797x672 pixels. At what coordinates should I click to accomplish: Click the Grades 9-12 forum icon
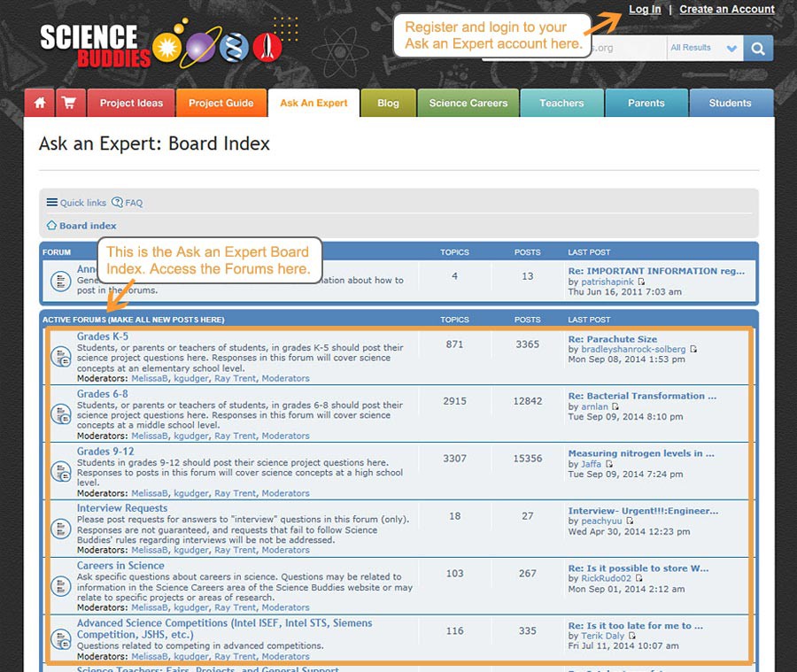[x=61, y=471]
